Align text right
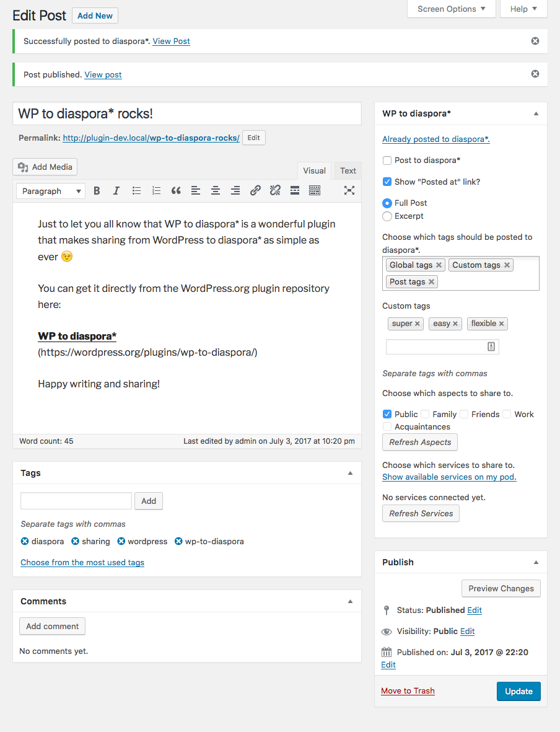 point(235,190)
